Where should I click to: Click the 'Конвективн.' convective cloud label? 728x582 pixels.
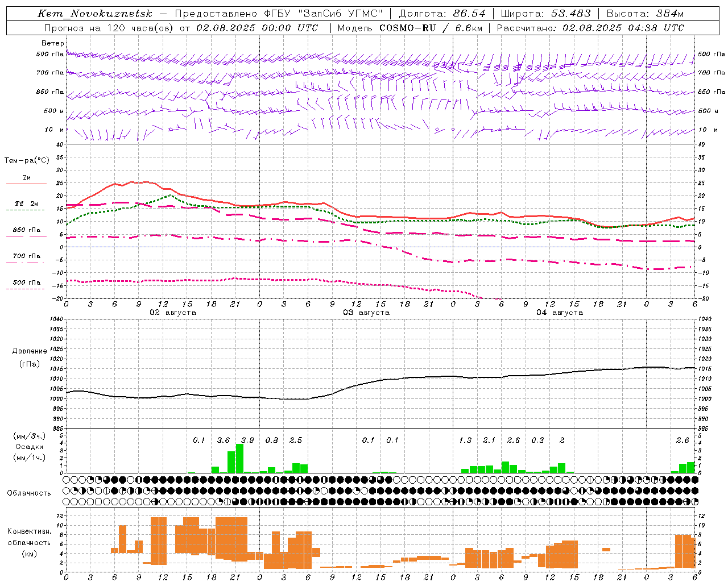pyautogui.click(x=29, y=531)
